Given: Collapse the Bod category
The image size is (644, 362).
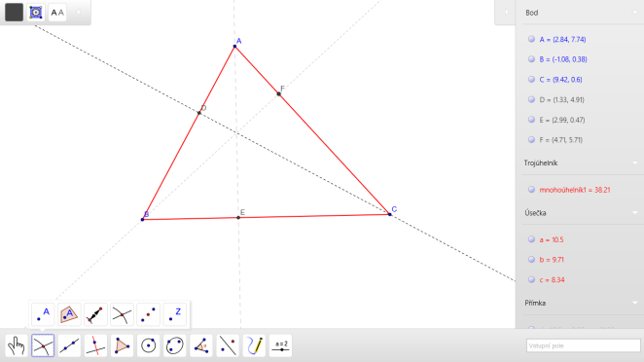Looking at the screenshot, I should (634, 13).
